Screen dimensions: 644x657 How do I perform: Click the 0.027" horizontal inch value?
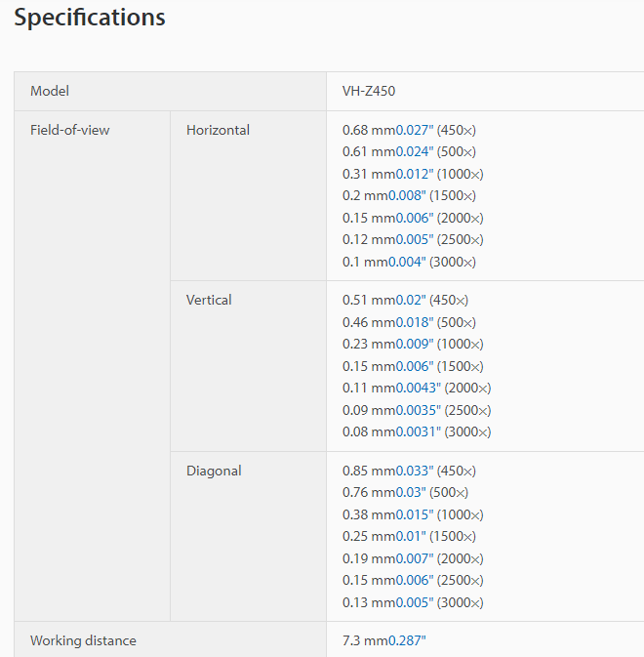414,130
